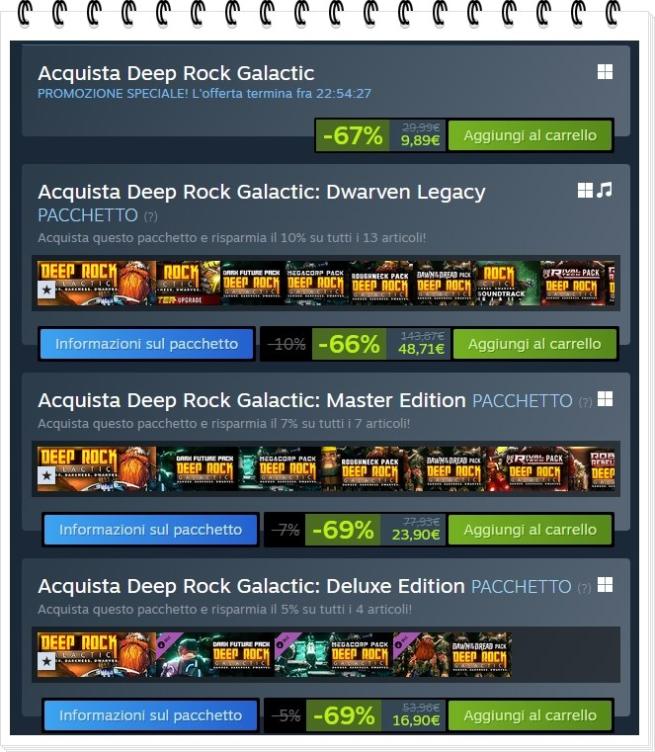Image resolution: width=655 pixels, height=752 pixels.
Task: Open the (?) help icon on Master Edition
Action: [585, 402]
